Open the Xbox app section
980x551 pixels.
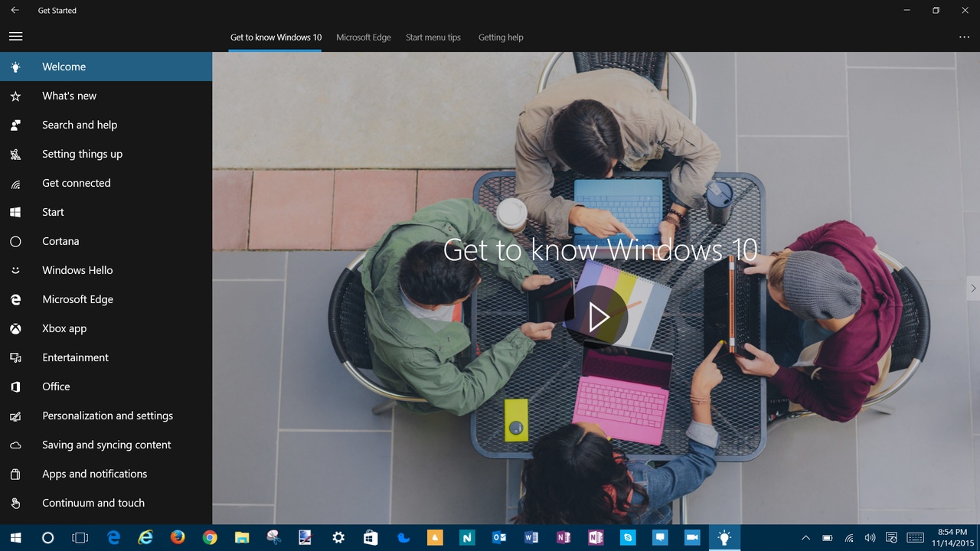click(x=106, y=328)
